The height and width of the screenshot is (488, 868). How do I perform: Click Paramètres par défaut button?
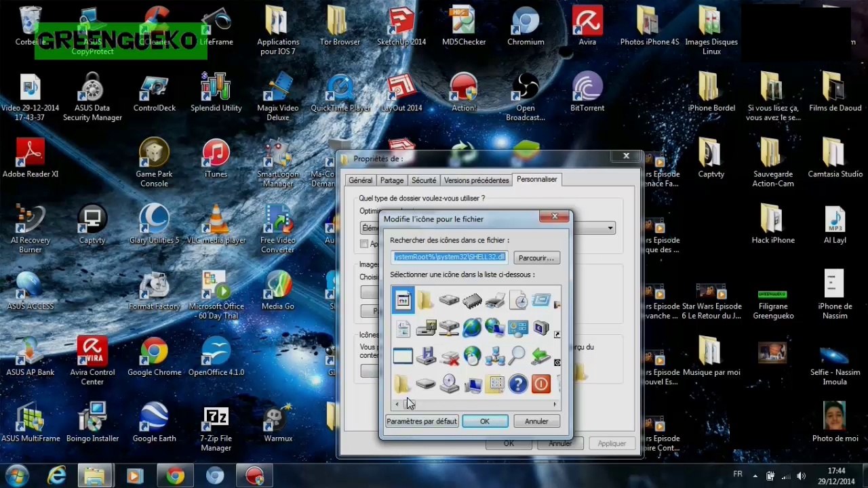[422, 421]
